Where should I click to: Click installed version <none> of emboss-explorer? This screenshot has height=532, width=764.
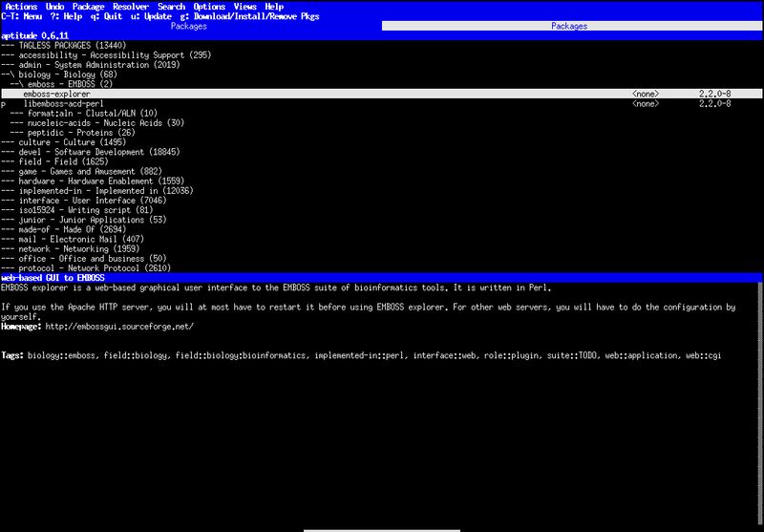646,94
